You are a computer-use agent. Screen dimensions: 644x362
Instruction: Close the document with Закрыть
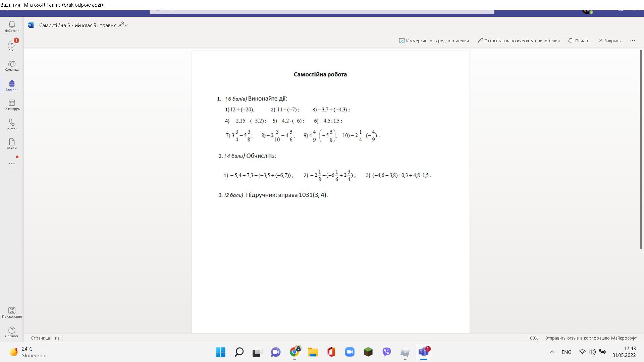tap(609, 41)
